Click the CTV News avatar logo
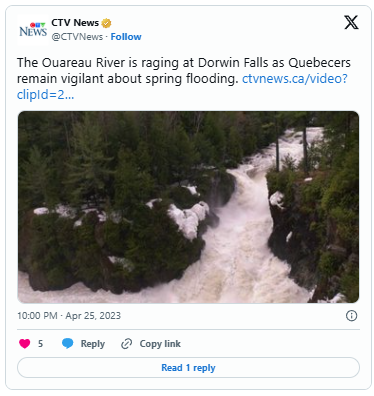 tap(33, 30)
